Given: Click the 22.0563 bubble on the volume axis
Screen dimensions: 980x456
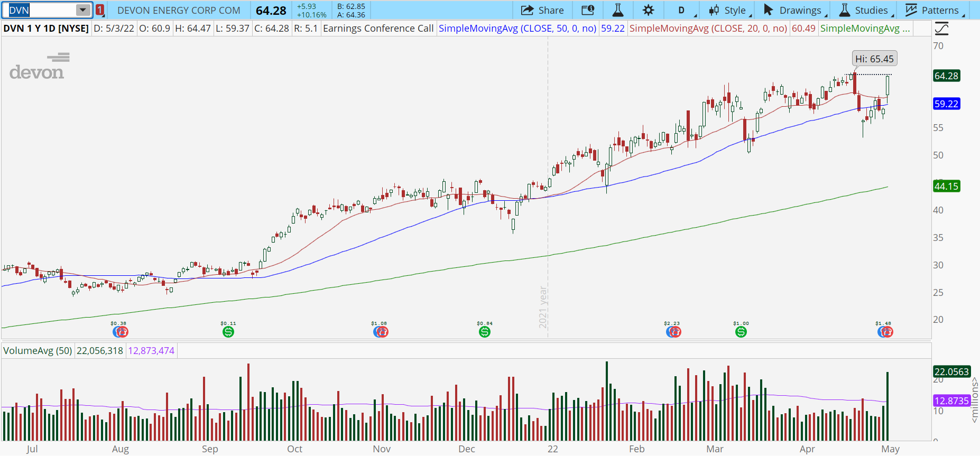Looking at the screenshot, I should click(x=951, y=372).
